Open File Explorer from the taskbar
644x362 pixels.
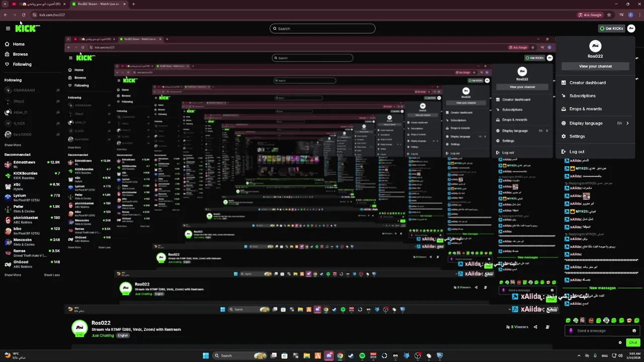306,356
